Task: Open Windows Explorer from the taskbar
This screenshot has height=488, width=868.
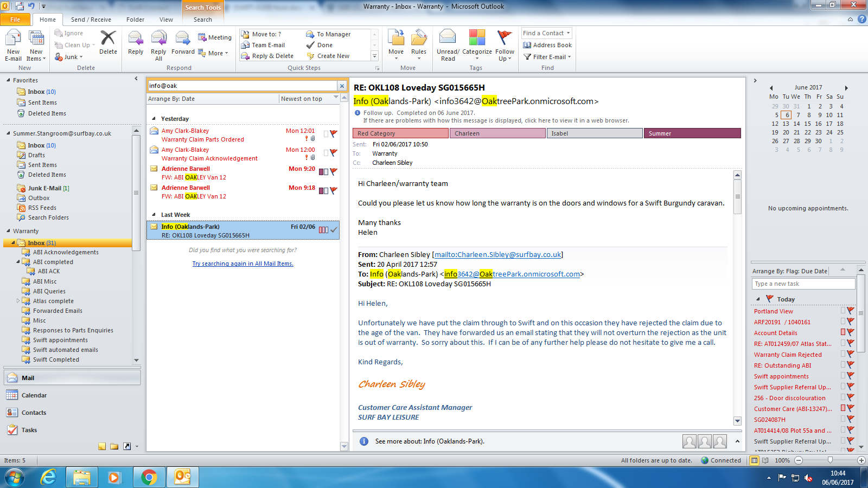Action: point(82,477)
